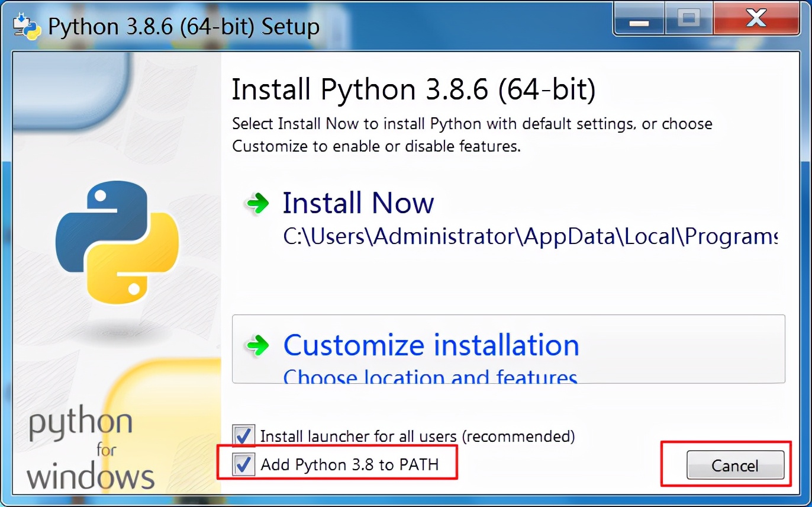
Task: Click the green arrow beside Customize installation
Action: point(257,345)
